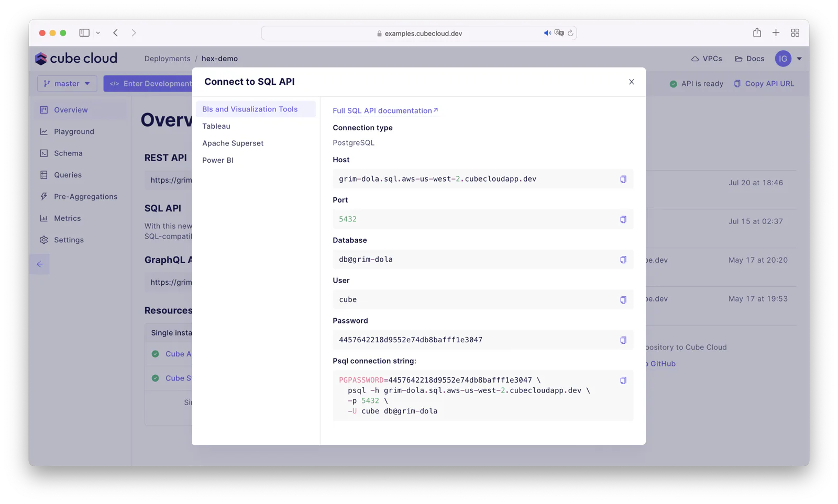The height and width of the screenshot is (504, 838).
Task: Open Docs link
Action: tap(749, 59)
